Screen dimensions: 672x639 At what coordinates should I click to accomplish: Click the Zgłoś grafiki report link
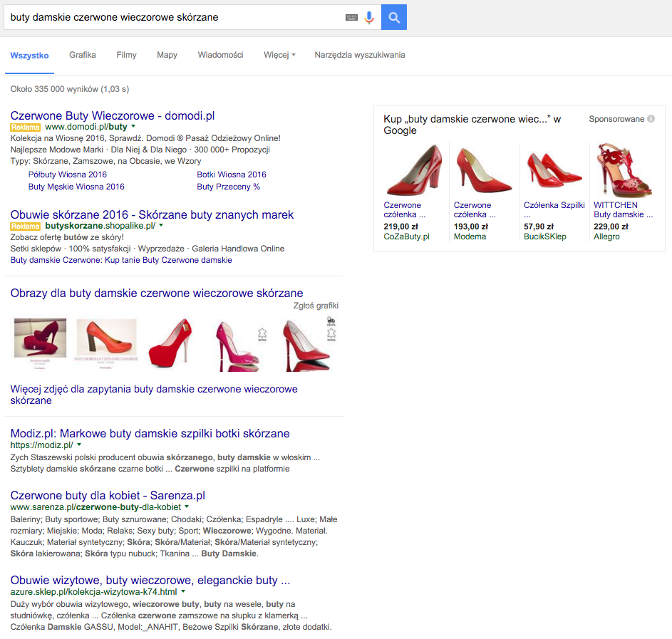coord(316,306)
